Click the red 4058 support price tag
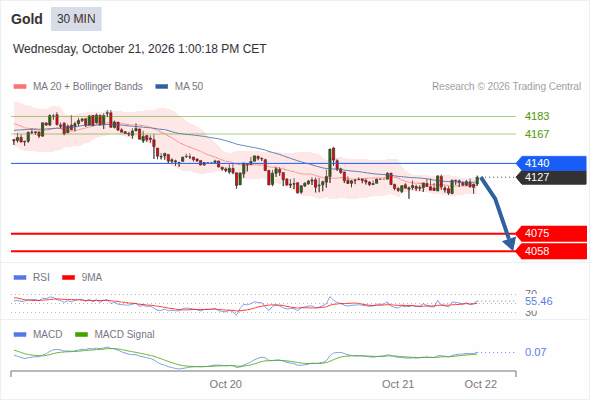 click(x=551, y=251)
